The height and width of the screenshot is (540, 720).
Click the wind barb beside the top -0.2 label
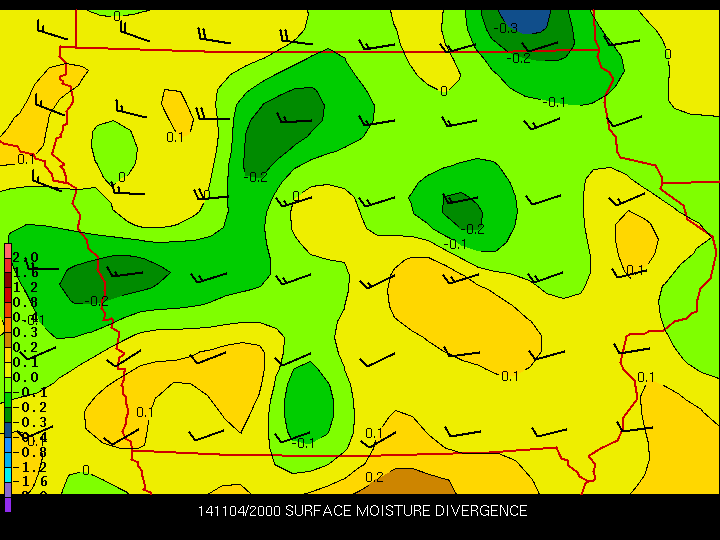(x=538, y=46)
